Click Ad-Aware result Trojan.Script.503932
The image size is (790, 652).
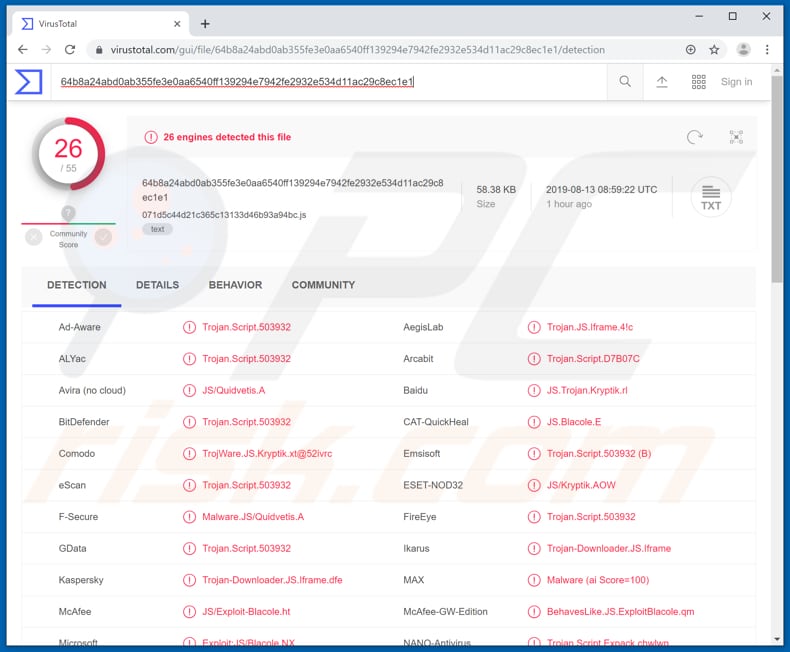coord(246,327)
